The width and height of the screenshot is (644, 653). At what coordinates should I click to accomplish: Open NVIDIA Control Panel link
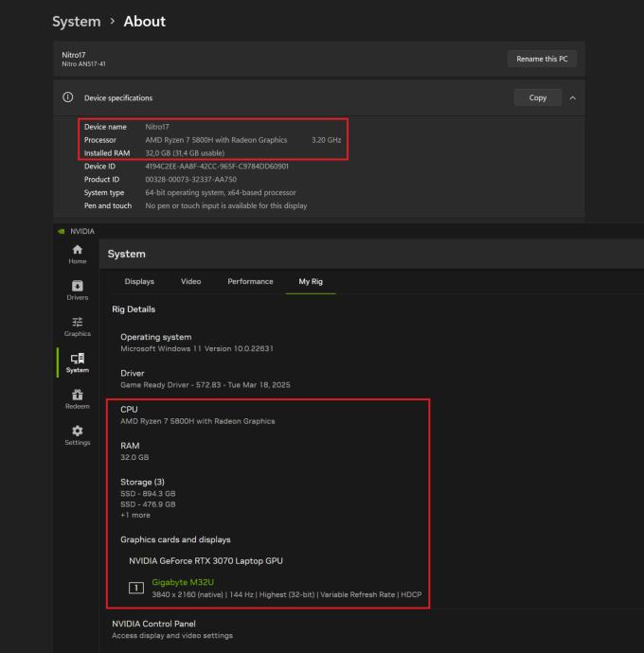(x=153, y=625)
